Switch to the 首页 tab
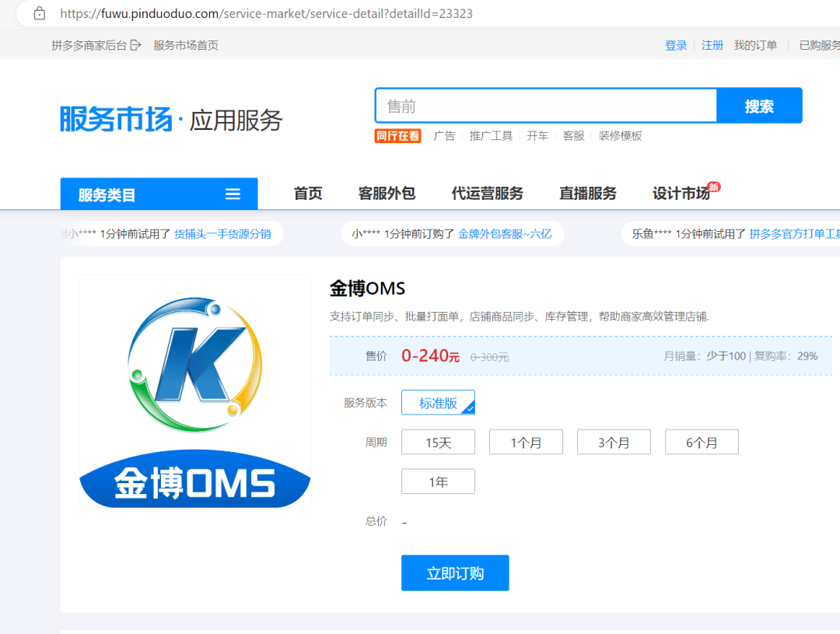 coord(308,194)
